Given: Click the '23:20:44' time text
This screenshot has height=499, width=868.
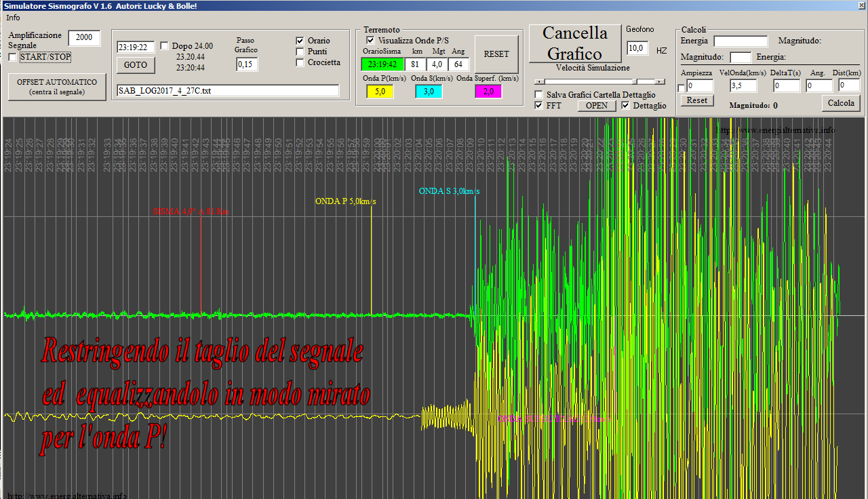Looking at the screenshot, I should click(x=191, y=68).
